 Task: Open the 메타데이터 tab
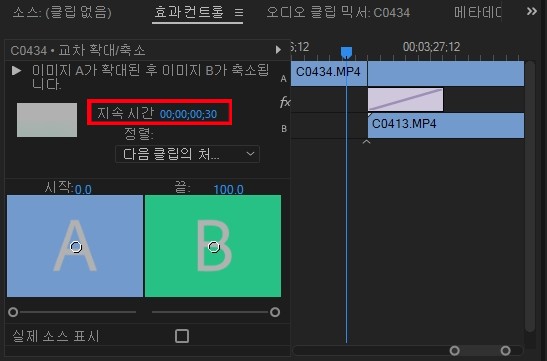pyautogui.click(x=477, y=13)
